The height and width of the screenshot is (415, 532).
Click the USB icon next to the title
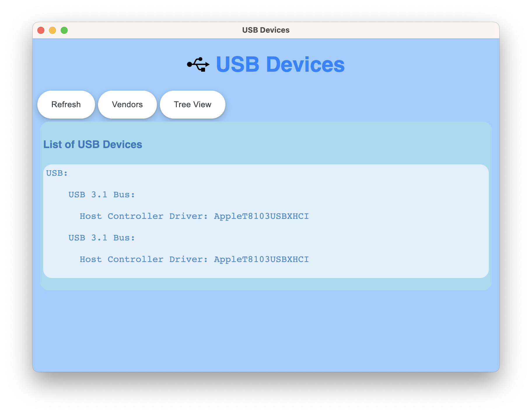point(198,65)
